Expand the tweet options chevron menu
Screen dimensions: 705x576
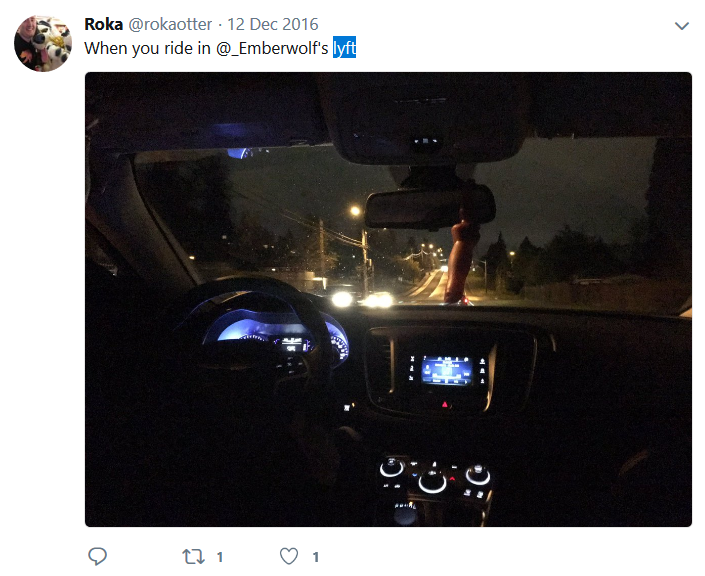pos(682,26)
